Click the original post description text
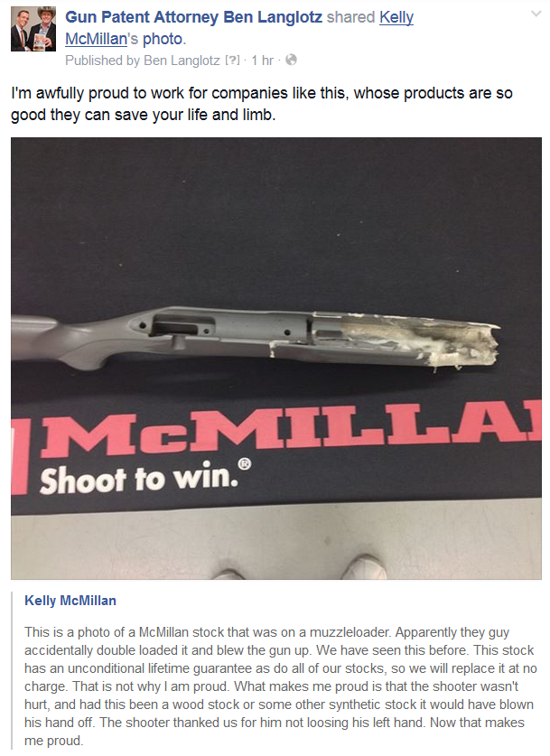The height and width of the screenshot is (756, 550). point(281,686)
